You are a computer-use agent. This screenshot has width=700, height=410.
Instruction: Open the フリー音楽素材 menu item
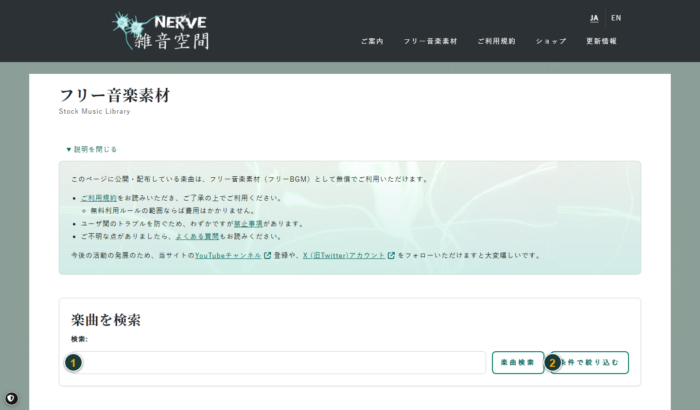tap(430, 41)
